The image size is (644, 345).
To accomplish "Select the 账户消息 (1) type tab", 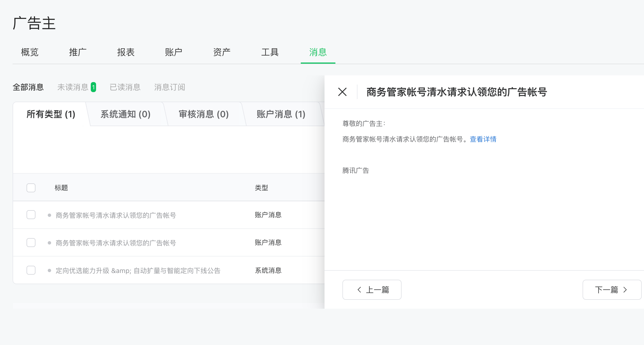I will coord(281,114).
